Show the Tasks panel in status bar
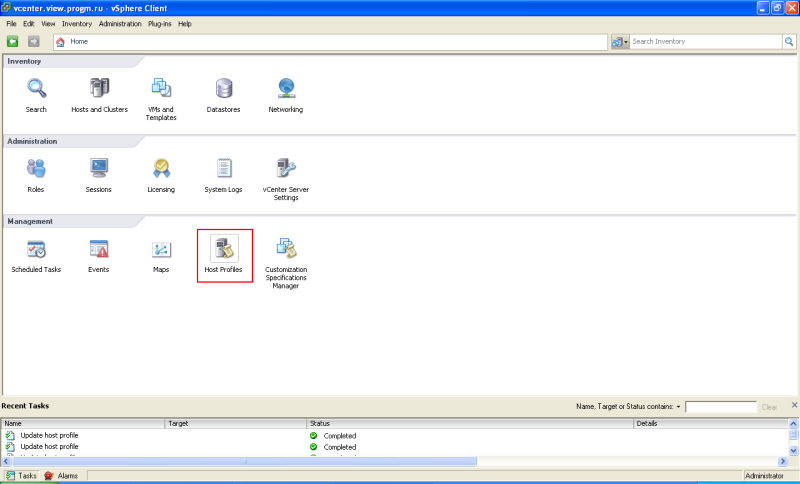 point(21,475)
